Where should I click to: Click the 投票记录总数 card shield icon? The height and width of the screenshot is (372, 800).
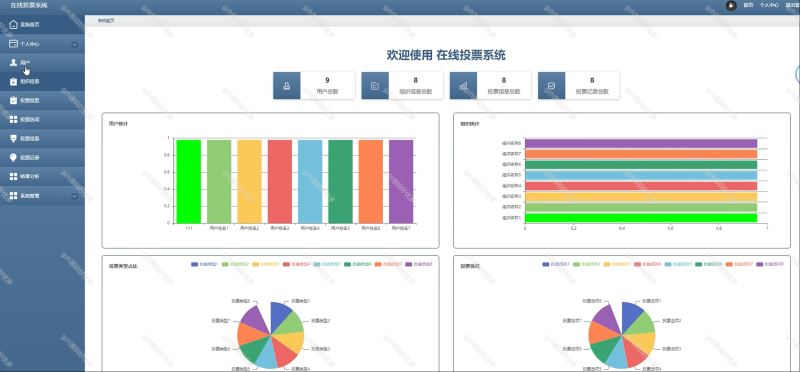[x=552, y=86]
